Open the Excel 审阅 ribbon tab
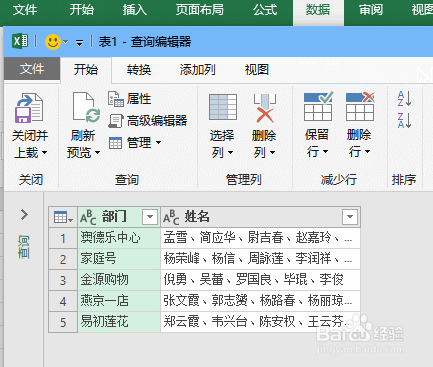Viewport: 433px width, 367px height. [x=371, y=10]
